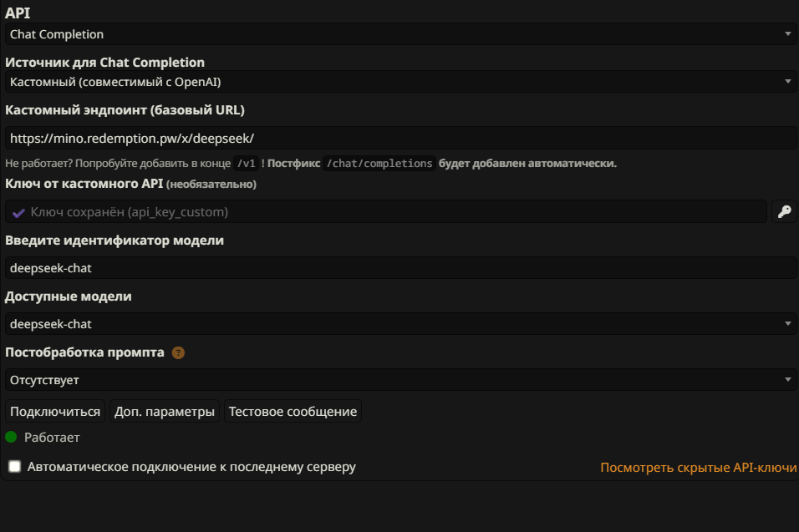Viewport: 799px width, 532px height.
Task: Open the view hidden API keys link
Action: (698, 468)
